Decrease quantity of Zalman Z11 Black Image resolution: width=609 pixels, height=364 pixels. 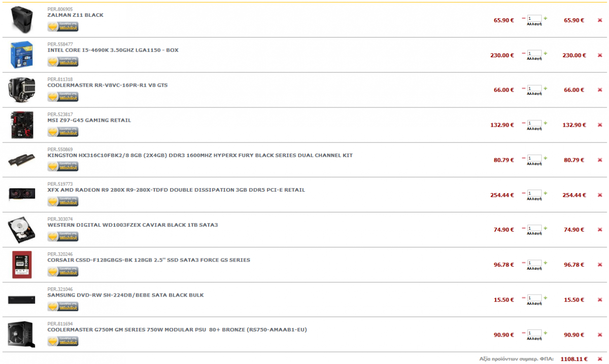[524, 18]
